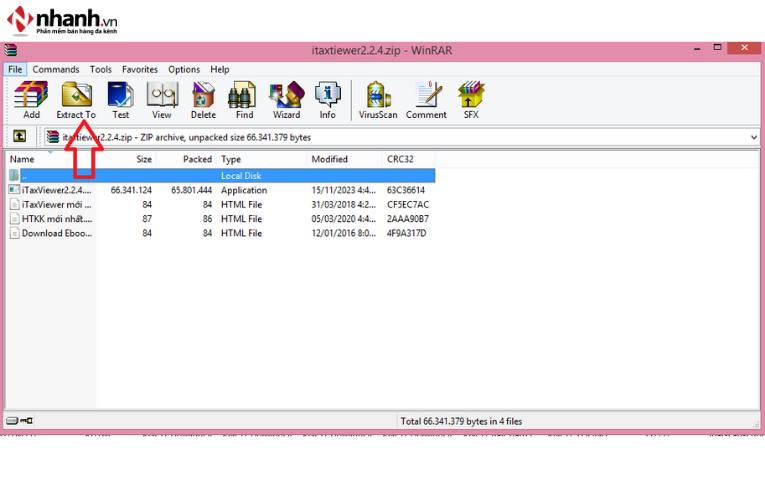
Task: Click the disk status icon in status bar
Action: pos(12,420)
